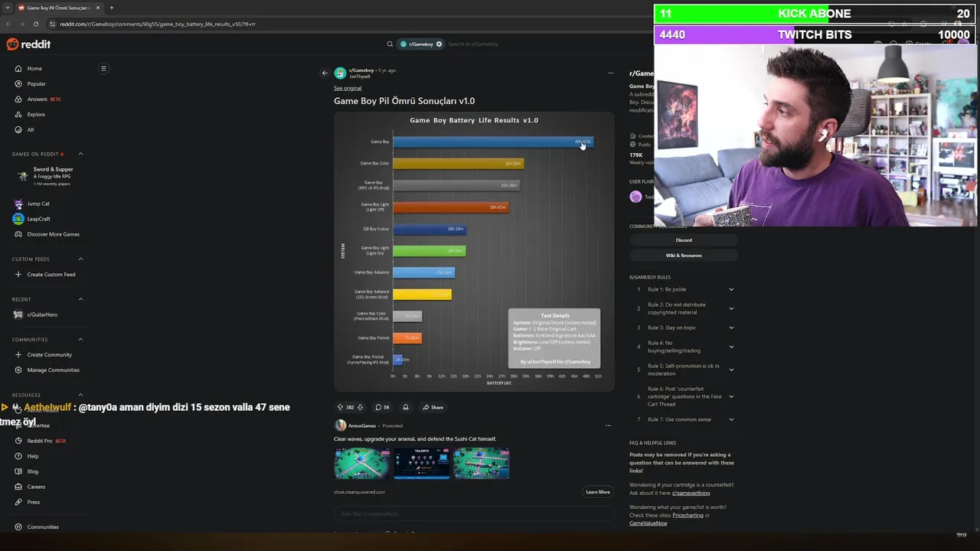Open the All feed
This screenshot has height=551, width=980.
pos(31,129)
